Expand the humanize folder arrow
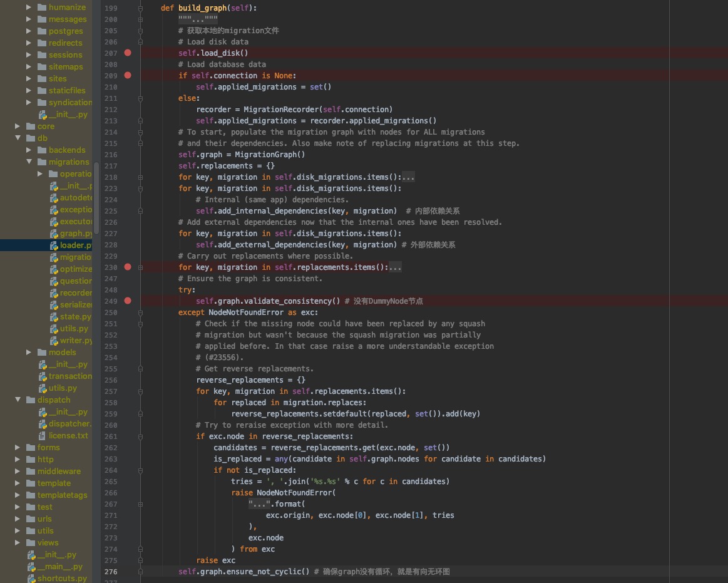The image size is (728, 583). click(29, 7)
